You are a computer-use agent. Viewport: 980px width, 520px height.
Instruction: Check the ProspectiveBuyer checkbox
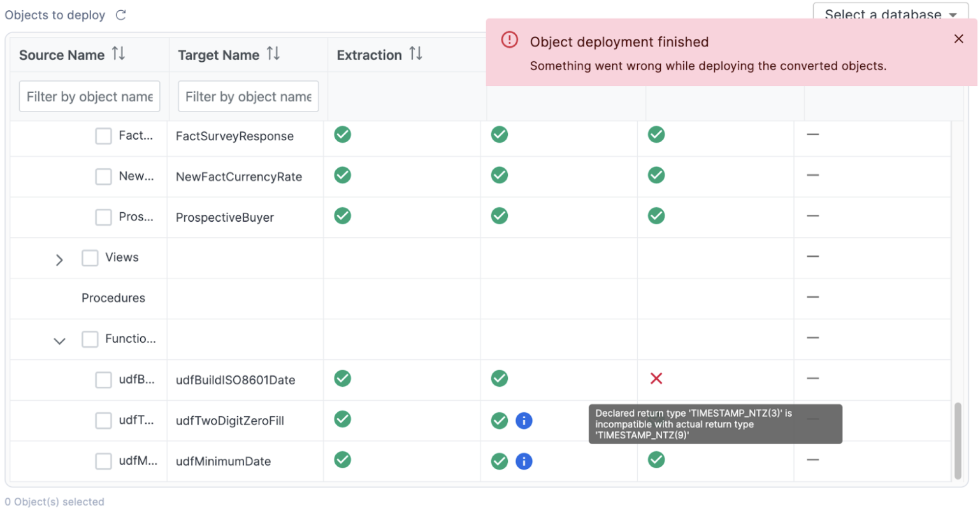coord(103,217)
